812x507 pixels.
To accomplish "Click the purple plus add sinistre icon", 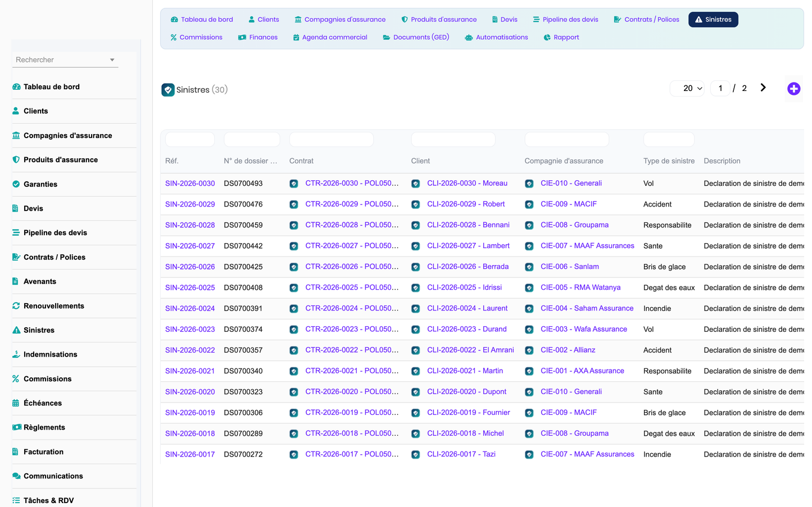I will [x=793, y=89].
